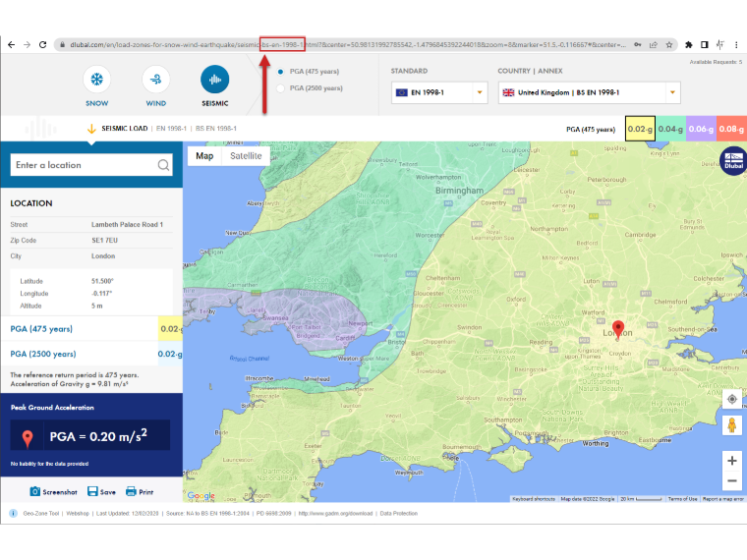747x560 pixels.
Task: Click Report a map error link
Action: tap(722, 499)
